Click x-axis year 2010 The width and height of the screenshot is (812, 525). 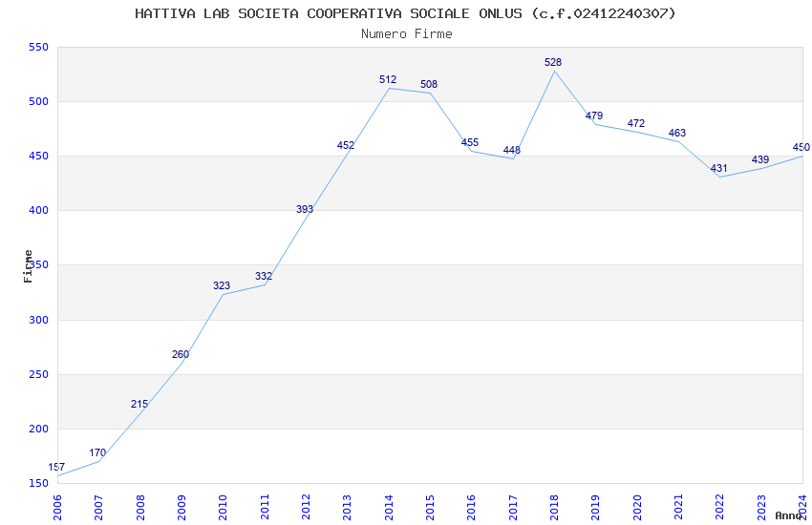(x=223, y=507)
